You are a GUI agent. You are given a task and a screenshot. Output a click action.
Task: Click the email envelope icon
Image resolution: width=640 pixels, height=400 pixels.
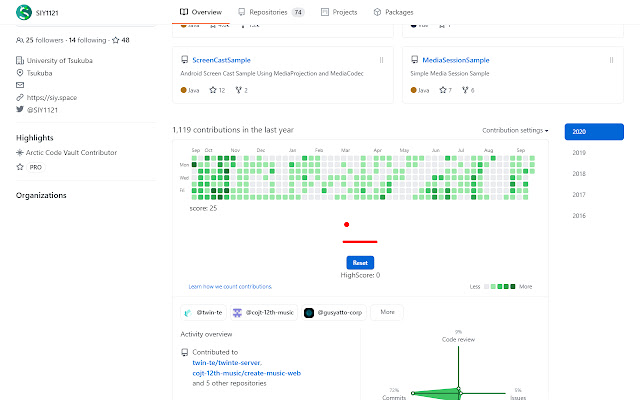(20, 85)
